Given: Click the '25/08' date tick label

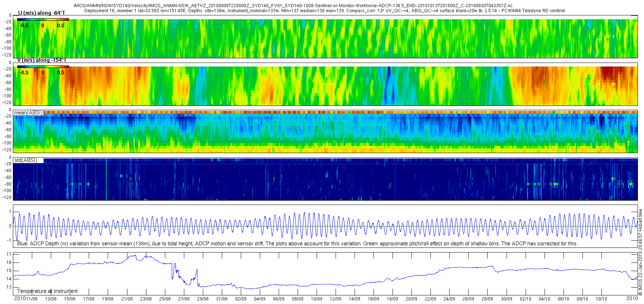Looking at the screenshot, I should (165, 299).
